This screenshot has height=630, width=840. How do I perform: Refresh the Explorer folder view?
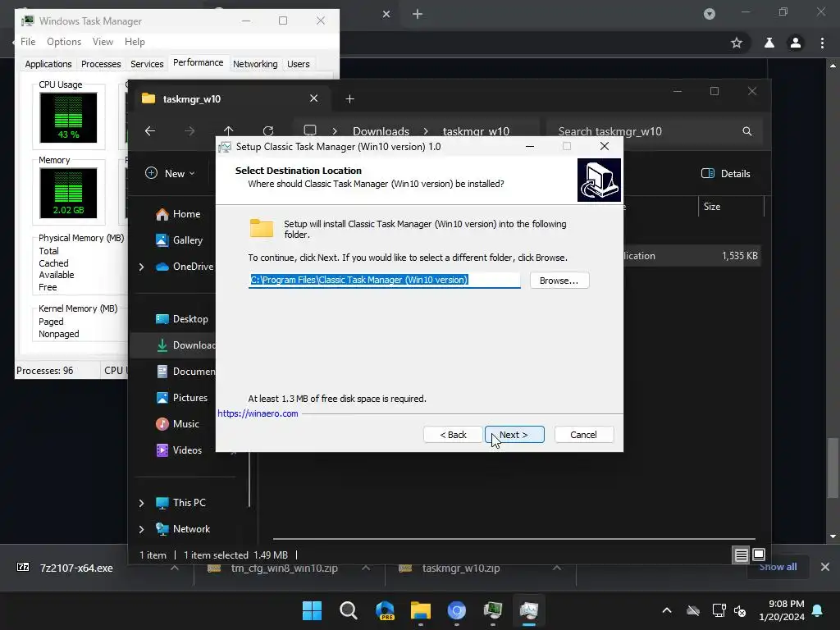pyautogui.click(x=268, y=131)
